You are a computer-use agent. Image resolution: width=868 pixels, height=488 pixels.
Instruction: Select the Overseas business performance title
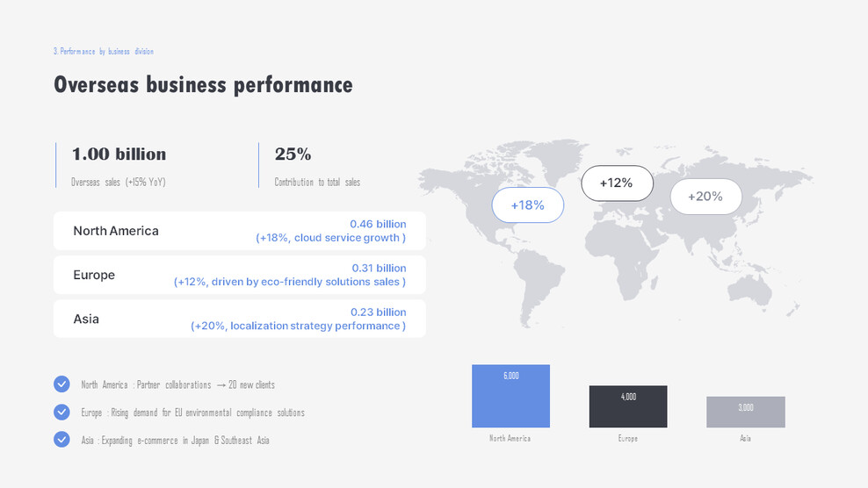[x=203, y=85]
